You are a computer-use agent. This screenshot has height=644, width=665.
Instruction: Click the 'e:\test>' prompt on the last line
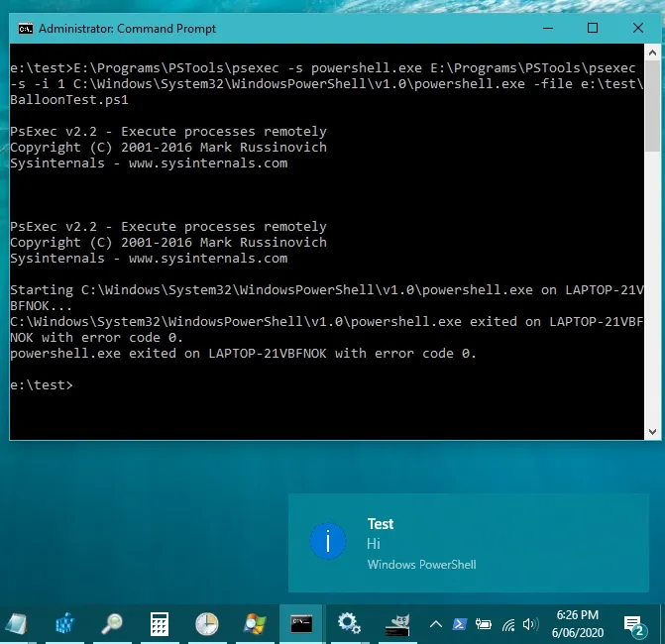[x=42, y=385]
